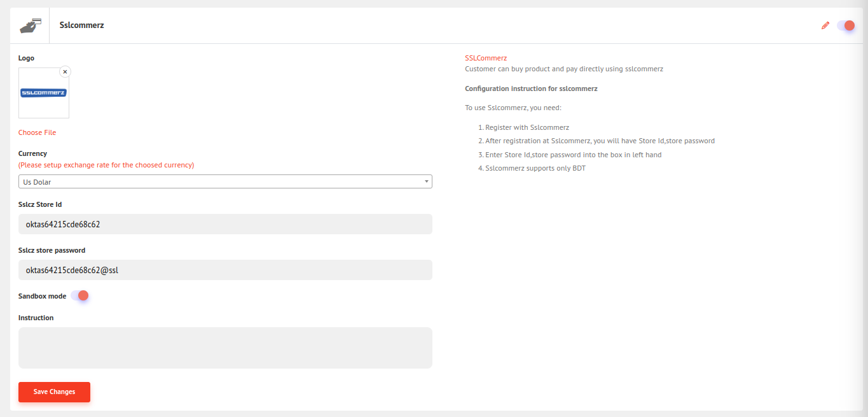Click the pencil edit icon for Sslcommerz

point(825,25)
